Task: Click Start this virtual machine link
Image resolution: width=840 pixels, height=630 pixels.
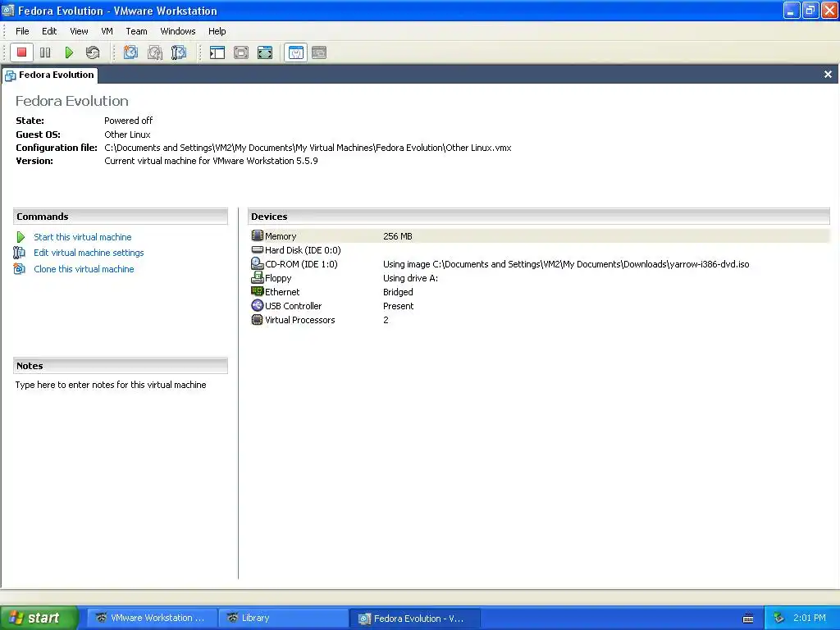Action: click(x=83, y=237)
